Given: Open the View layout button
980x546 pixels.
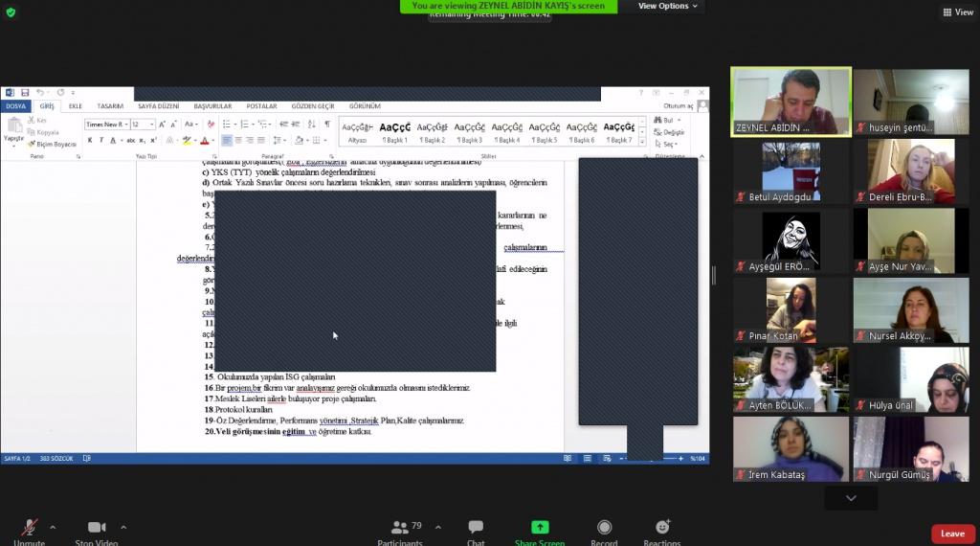Looking at the screenshot, I should tap(957, 12).
